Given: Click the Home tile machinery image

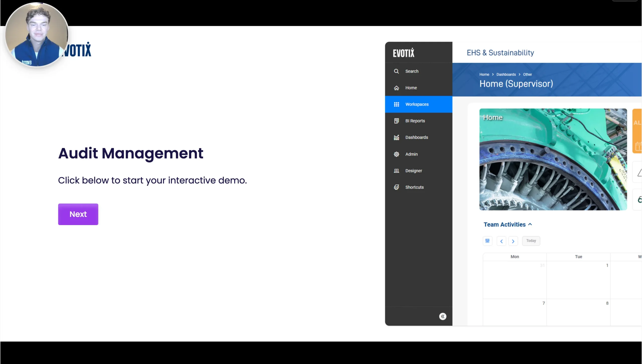Looking at the screenshot, I should (x=553, y=159).
